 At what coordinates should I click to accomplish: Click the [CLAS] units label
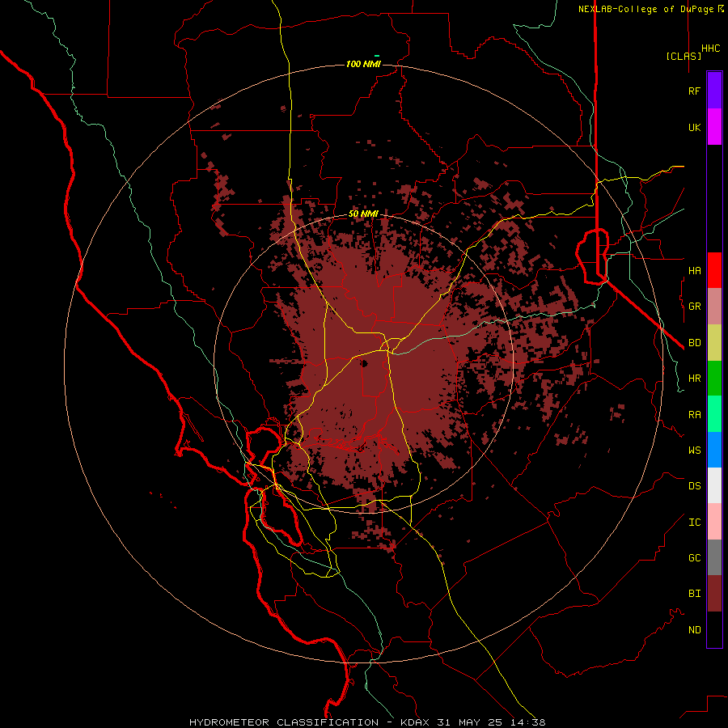click(x=684, y=56)
